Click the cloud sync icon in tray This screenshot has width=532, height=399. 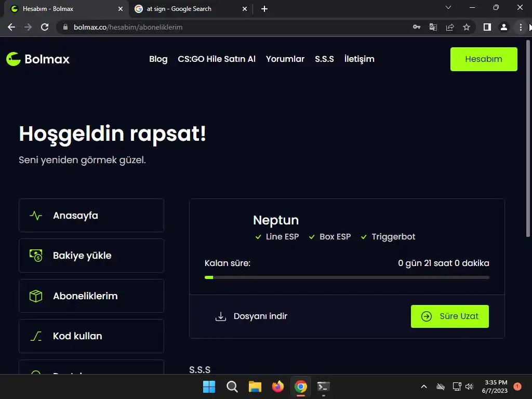tap(441, 387)
